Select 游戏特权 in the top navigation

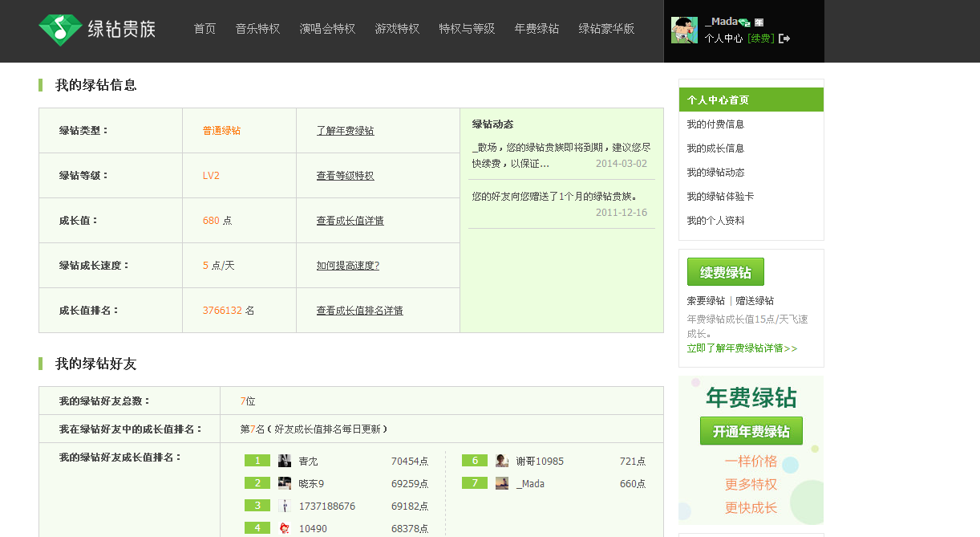(x=397, y=29)
